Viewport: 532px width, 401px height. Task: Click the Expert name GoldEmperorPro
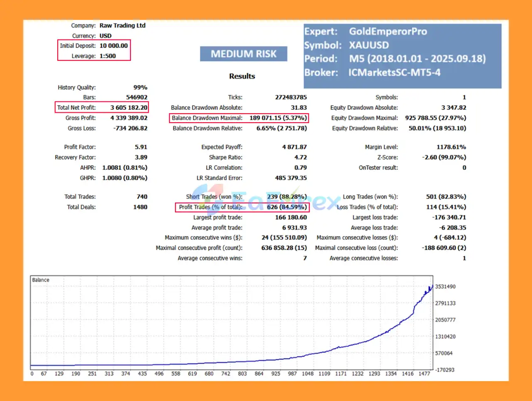click(387, 32)
